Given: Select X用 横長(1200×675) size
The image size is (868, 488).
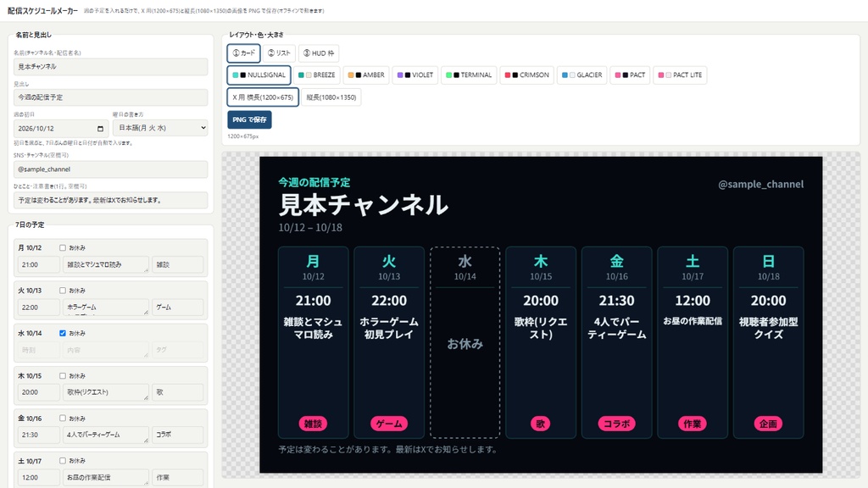Looking at the screenshot, I should point(263,97).
